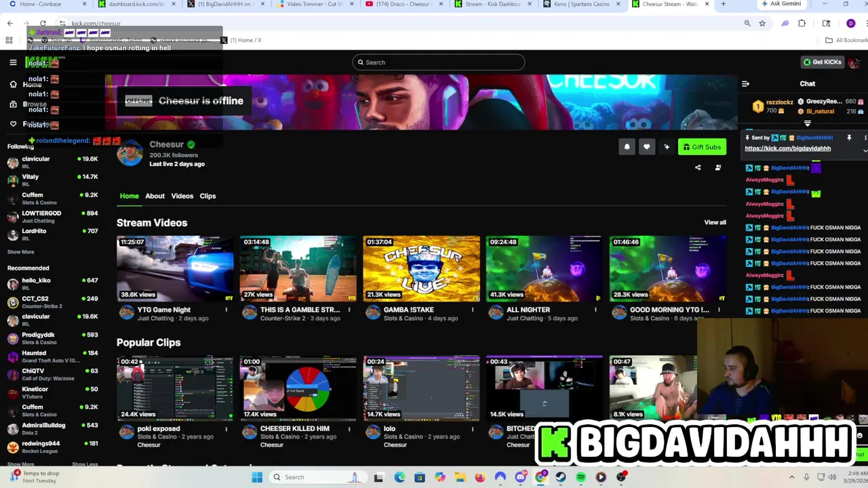Show more followed channels
The height and width of the screenshot is (488, 868).
(x=20, y=252)
